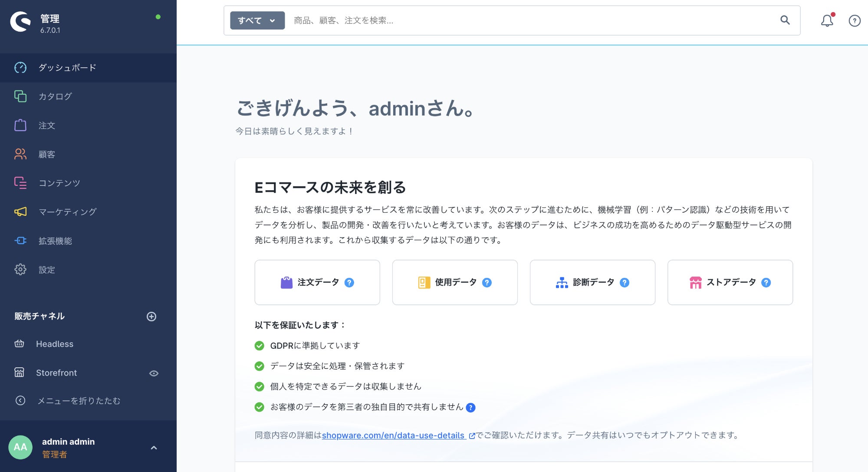Screen dimensions: 868x472
Task: Expand the admin admin user menu chevron
Action: 154,448
